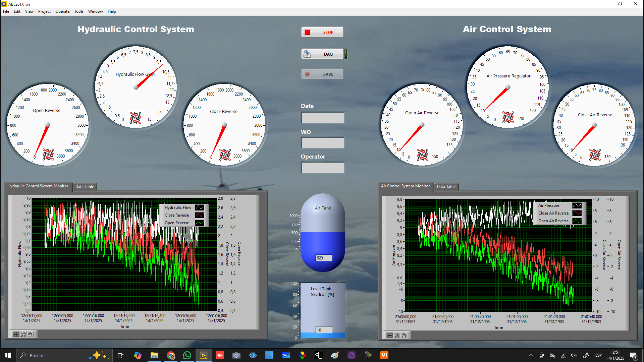644x362 pixels.
Task: Open LabVIEW icon in Windows taskbar
Action: click(x=204, y=355)
